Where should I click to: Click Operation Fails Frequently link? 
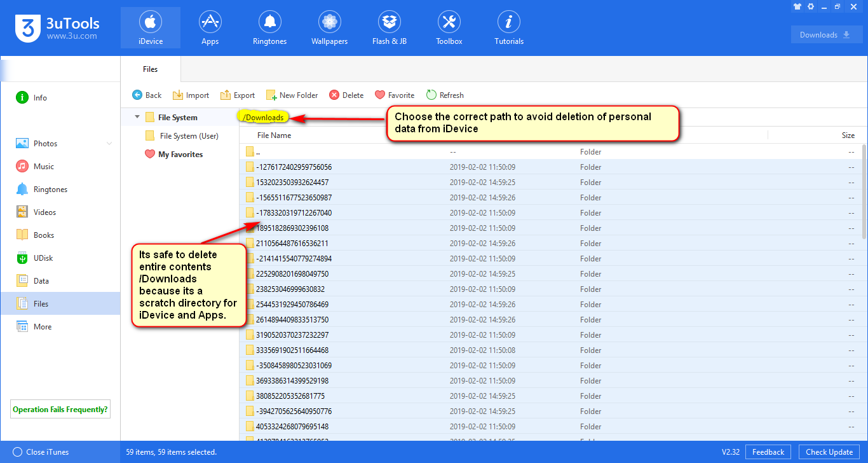pyautogui.click(x=60, y=410)
